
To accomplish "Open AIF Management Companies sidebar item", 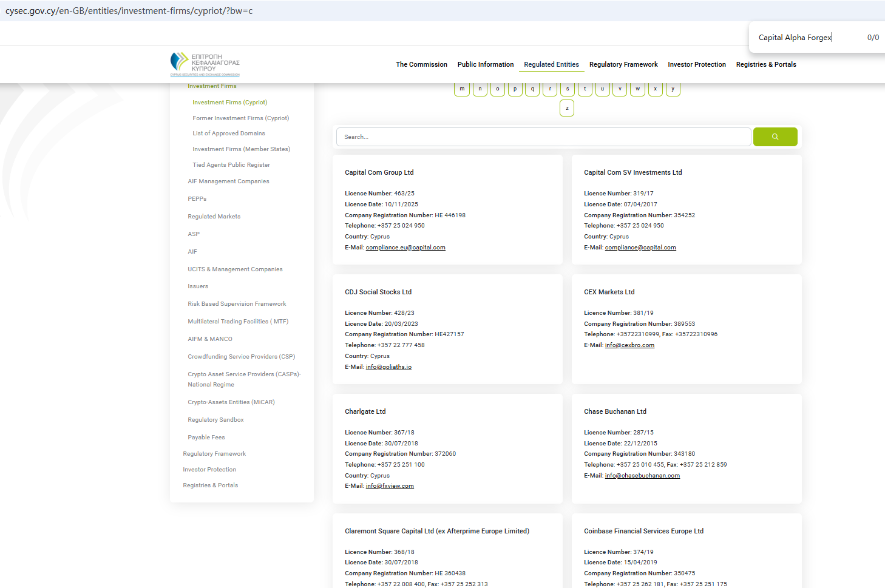I will click(228, 181).
